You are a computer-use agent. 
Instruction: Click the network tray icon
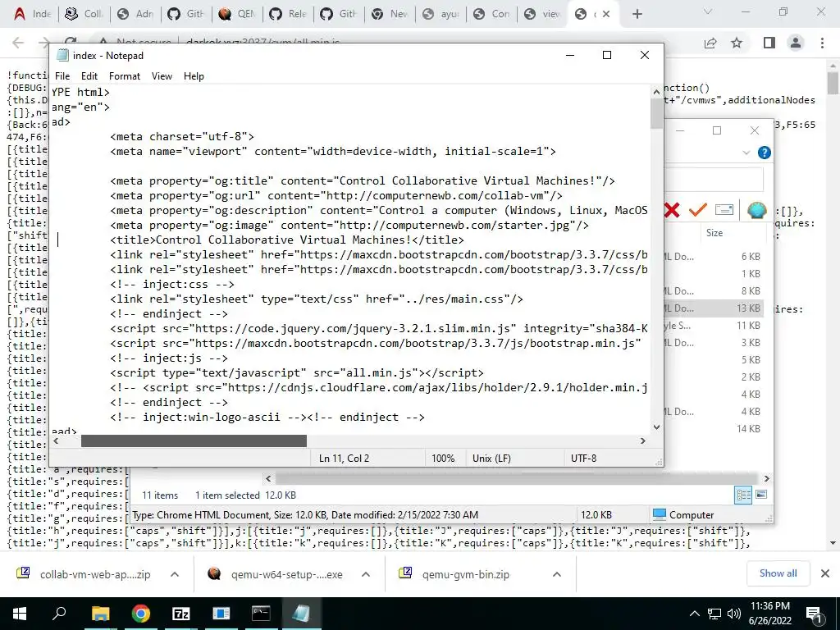[714, 614]
